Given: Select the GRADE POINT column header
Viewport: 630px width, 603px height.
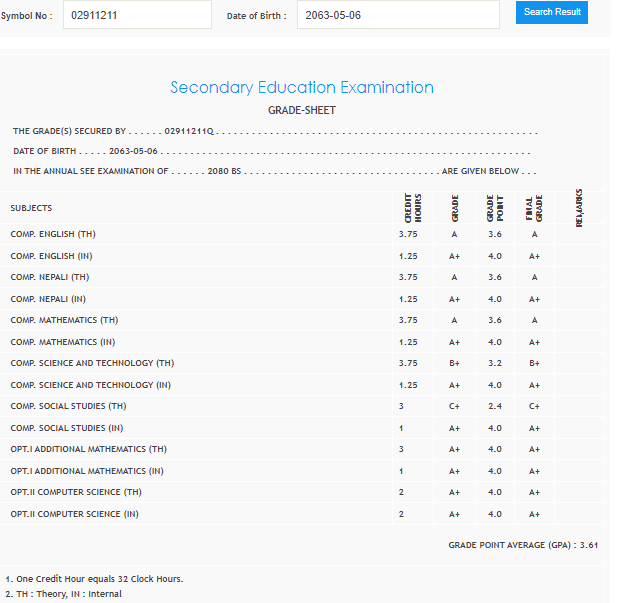Looking at the screenshot, I should coord(494,207).
